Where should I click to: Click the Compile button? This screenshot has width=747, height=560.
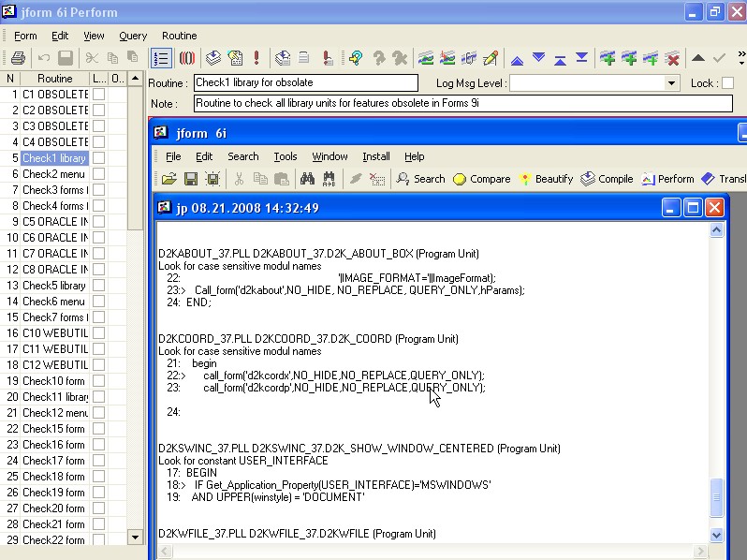pos(607,179)
